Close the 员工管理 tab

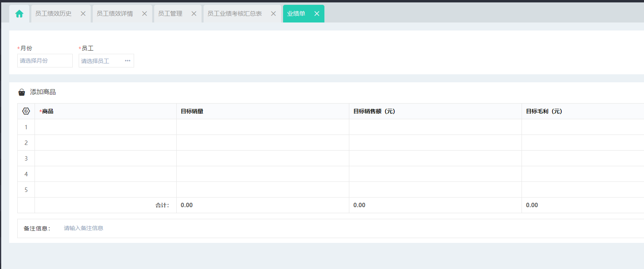pos(194,14)
